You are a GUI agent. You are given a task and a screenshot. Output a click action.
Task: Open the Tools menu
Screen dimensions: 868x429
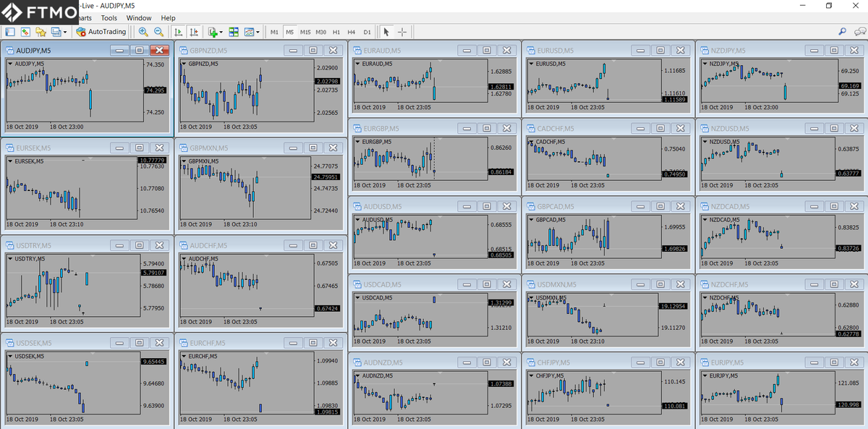tap(109, 17)
